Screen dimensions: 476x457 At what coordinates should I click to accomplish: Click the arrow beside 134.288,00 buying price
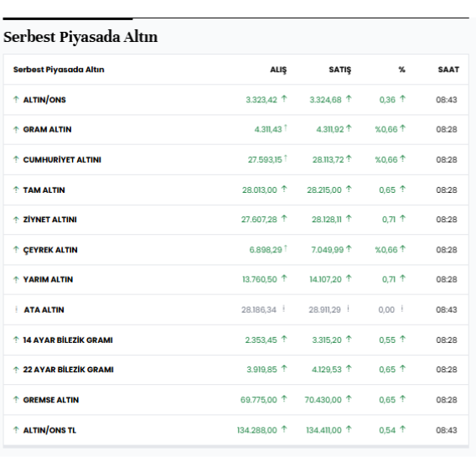(x=284, y=429)
